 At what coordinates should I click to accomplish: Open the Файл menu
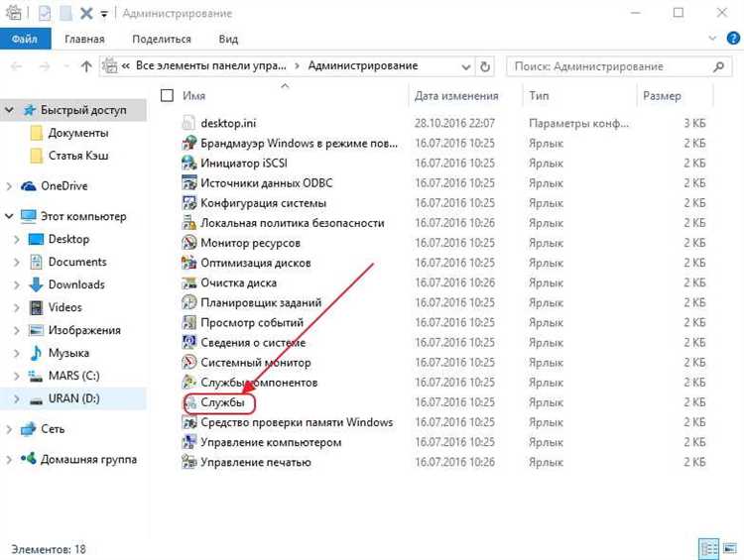pos(25,40)
